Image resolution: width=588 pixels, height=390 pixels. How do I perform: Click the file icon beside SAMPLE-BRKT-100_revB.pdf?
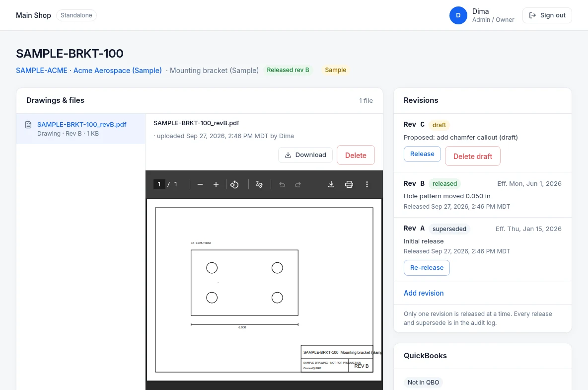28,125
